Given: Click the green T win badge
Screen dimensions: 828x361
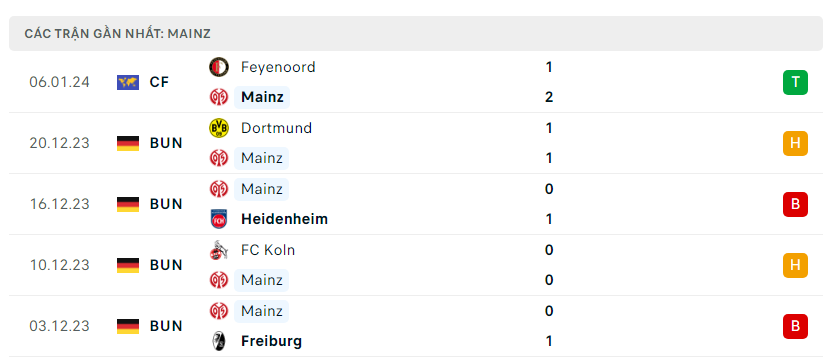Looking at the screenshot, I should [x=795, y=82].
